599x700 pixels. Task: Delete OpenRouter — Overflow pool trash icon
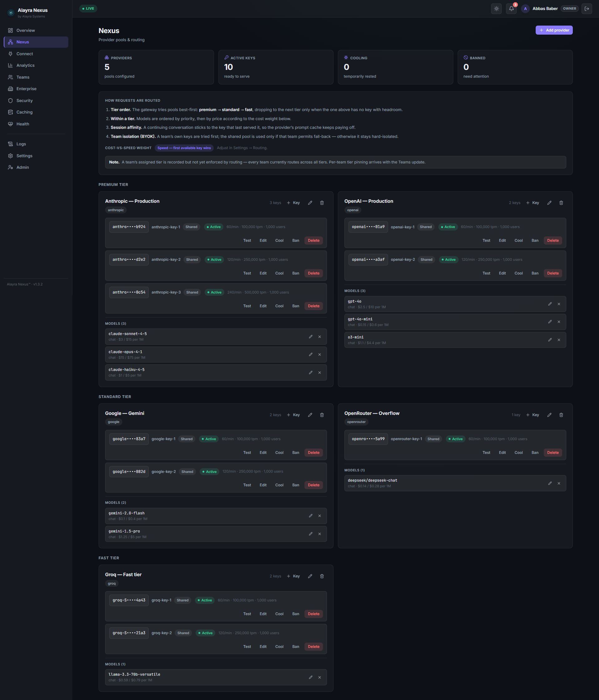click(561, 415)
